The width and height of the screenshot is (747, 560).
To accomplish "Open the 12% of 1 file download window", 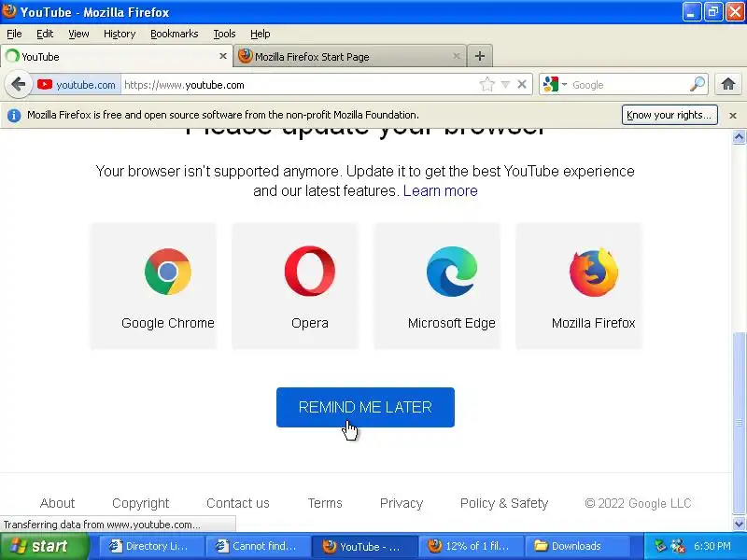I will tap(471, 546).
